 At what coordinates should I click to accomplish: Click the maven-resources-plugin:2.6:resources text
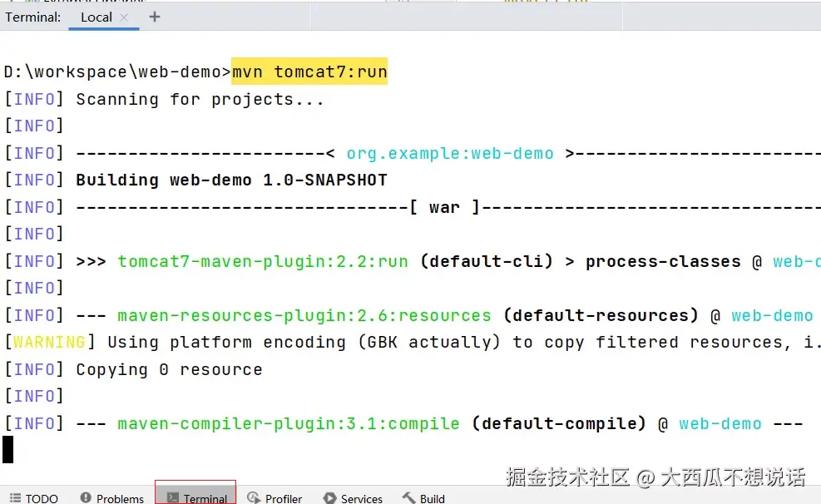click(x=304, y=315)
